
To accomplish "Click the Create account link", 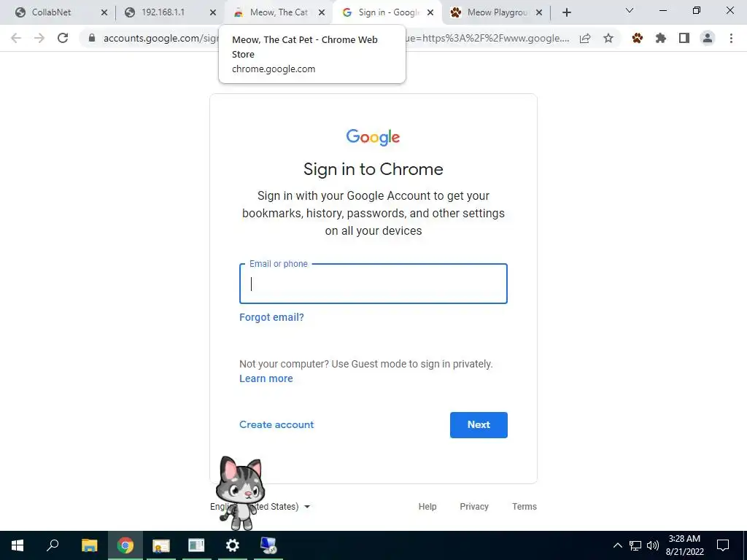I will (x=276, y=425).
